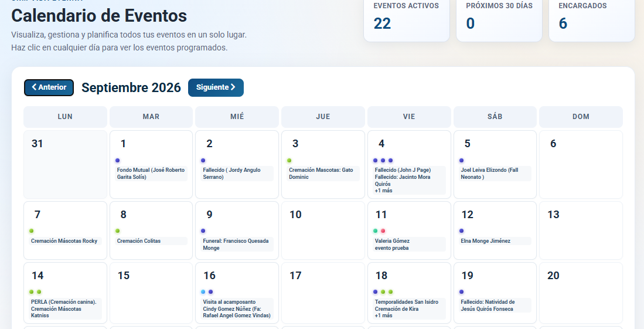Click the LUN weekday header
Screen dimensions: 644x329
65,117
